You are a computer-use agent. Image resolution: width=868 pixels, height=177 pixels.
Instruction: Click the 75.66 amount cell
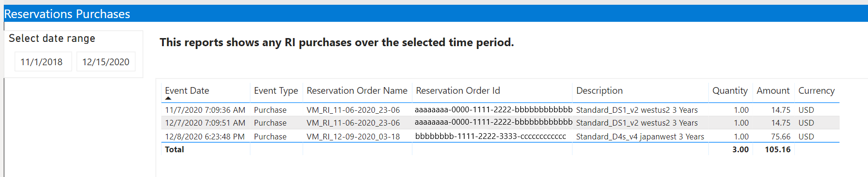[781, 137]
